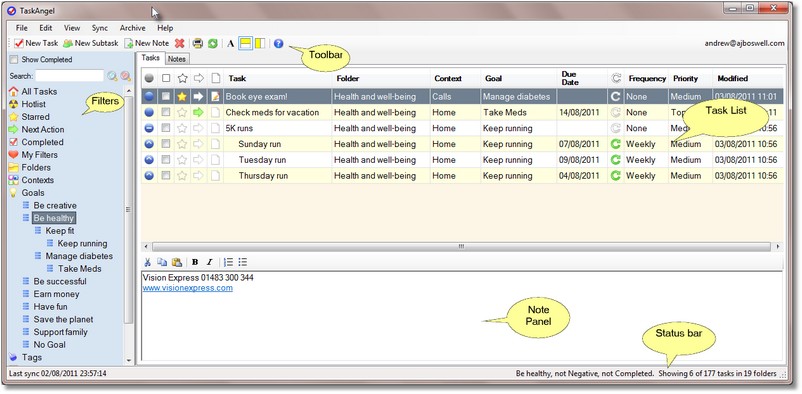Open the View menu
802x394 pixels.
72,28
